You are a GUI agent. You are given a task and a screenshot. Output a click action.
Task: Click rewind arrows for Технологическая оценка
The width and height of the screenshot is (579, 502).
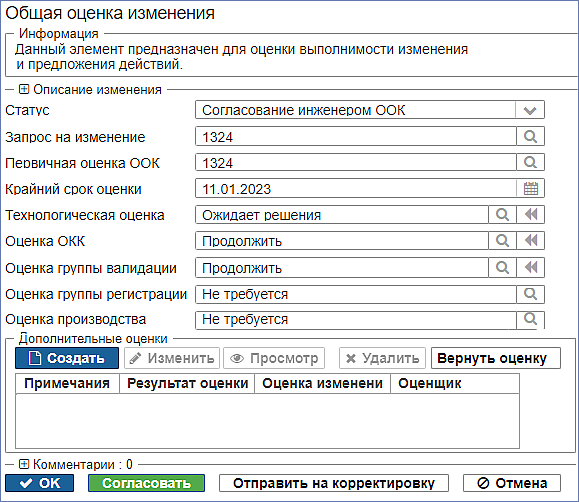coord(531,215)
